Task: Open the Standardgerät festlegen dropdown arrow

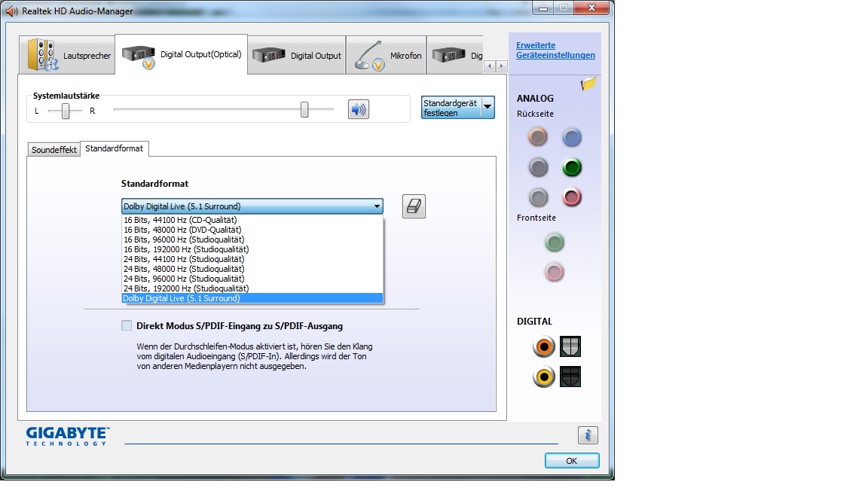Action: pyautogui.click(x=487, y=107)
